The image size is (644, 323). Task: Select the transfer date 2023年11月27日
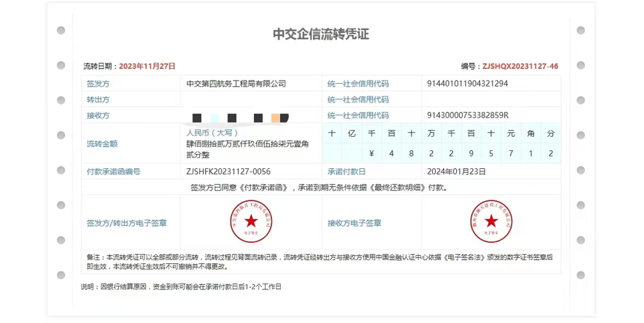[147, 66]
